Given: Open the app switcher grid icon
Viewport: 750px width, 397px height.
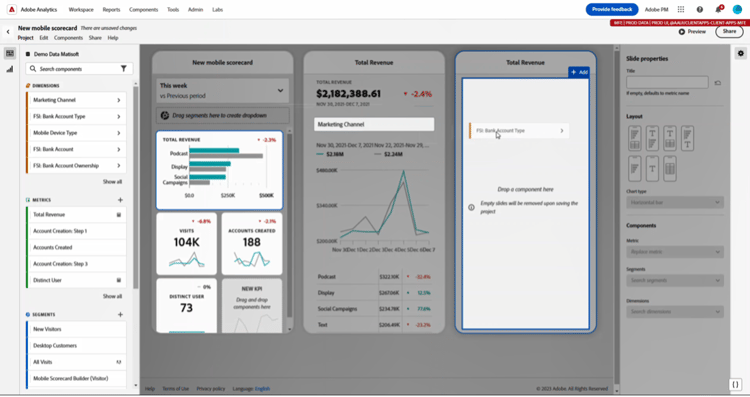Looking at the screenshot, I should pos(681,10).
